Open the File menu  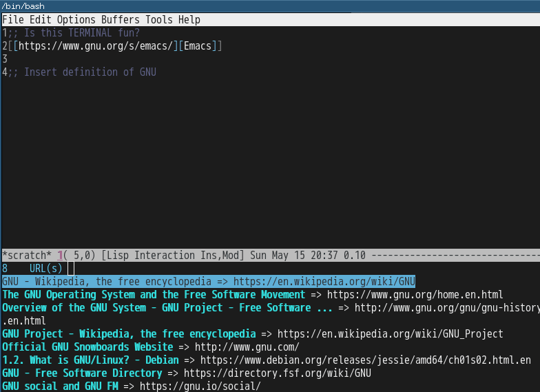[x=13, y=19]
